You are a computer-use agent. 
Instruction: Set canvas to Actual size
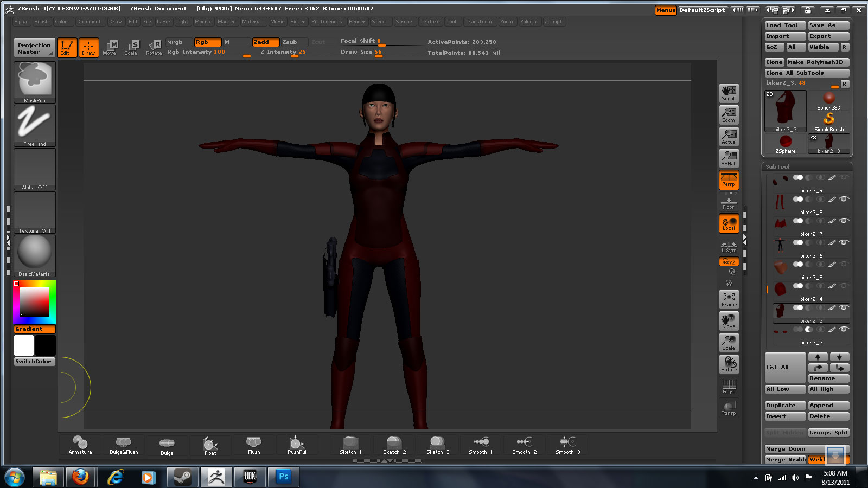coord(729,137)
